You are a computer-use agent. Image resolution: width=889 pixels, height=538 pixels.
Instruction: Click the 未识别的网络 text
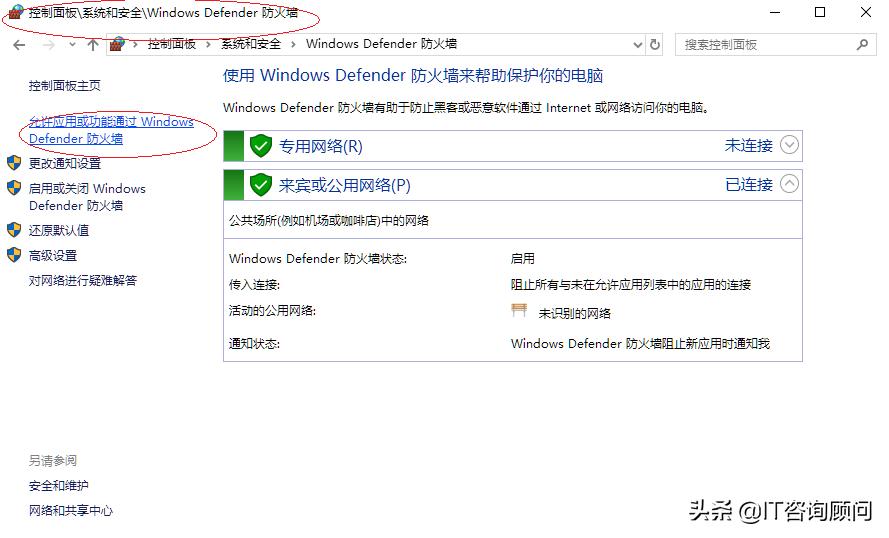574,314
